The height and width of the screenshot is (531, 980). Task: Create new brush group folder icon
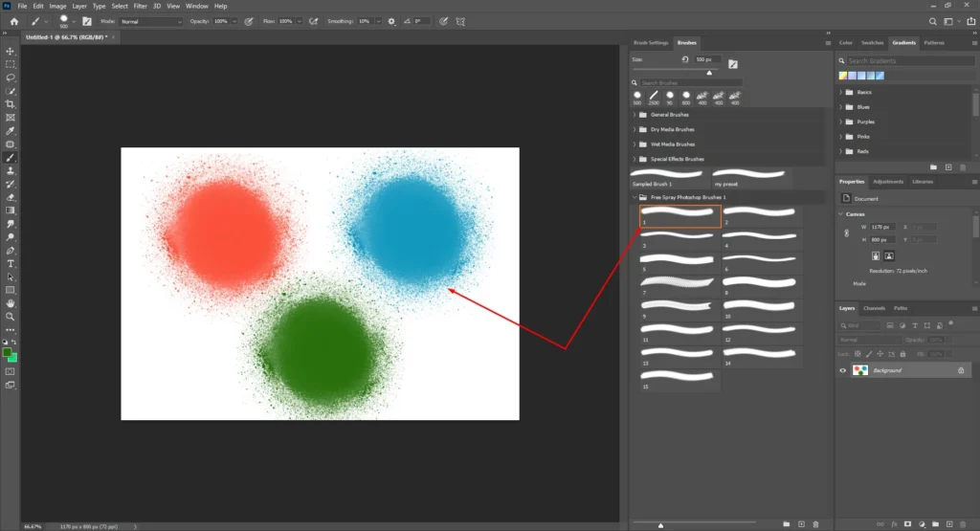(787, 524)
